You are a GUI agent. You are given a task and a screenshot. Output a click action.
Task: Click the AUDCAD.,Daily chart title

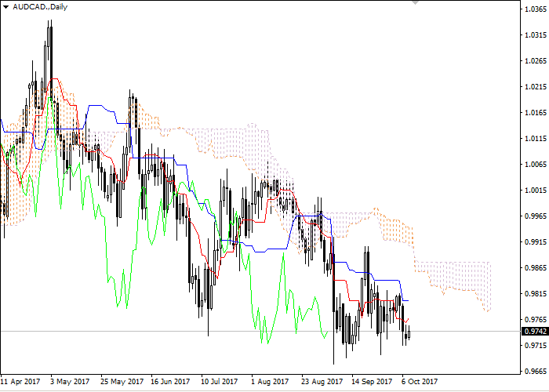coord(40,7)
